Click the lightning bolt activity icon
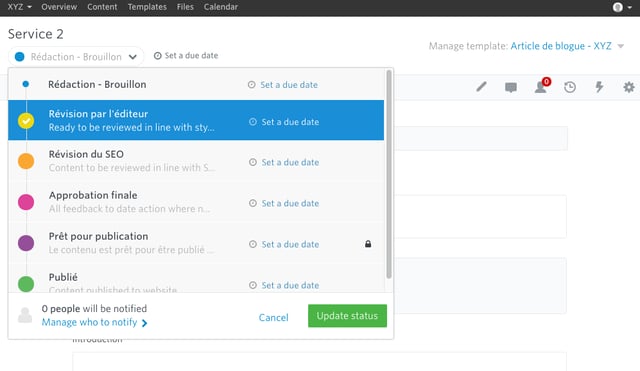 [599, 87]
